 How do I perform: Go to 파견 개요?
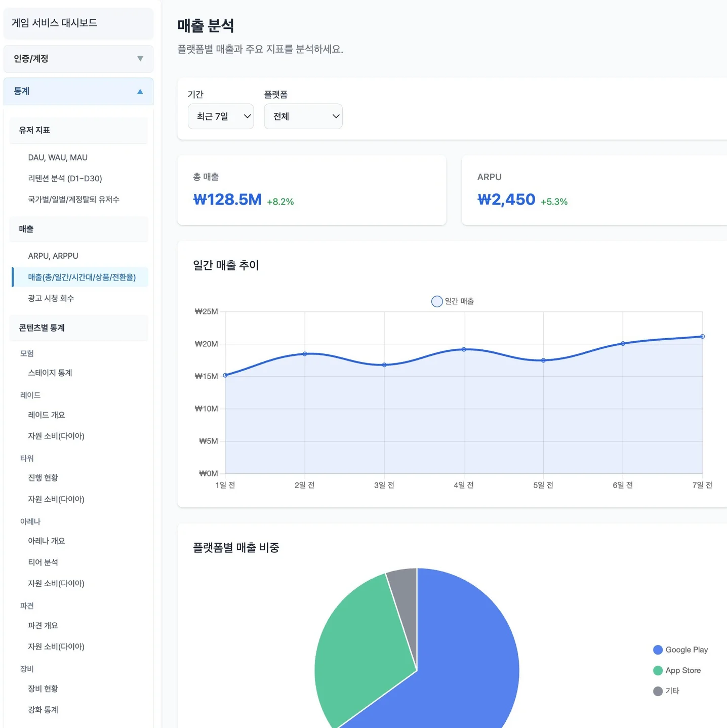point(43,625)
